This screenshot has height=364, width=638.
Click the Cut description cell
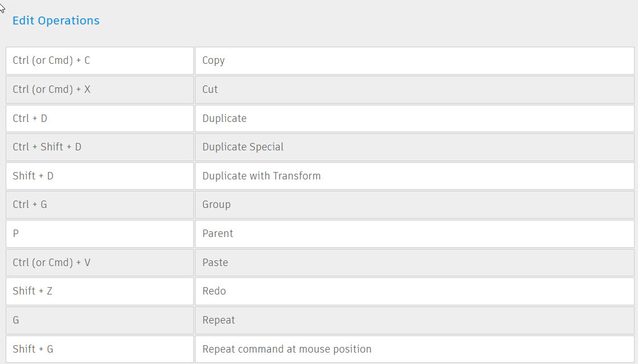[x=415, y=89]
